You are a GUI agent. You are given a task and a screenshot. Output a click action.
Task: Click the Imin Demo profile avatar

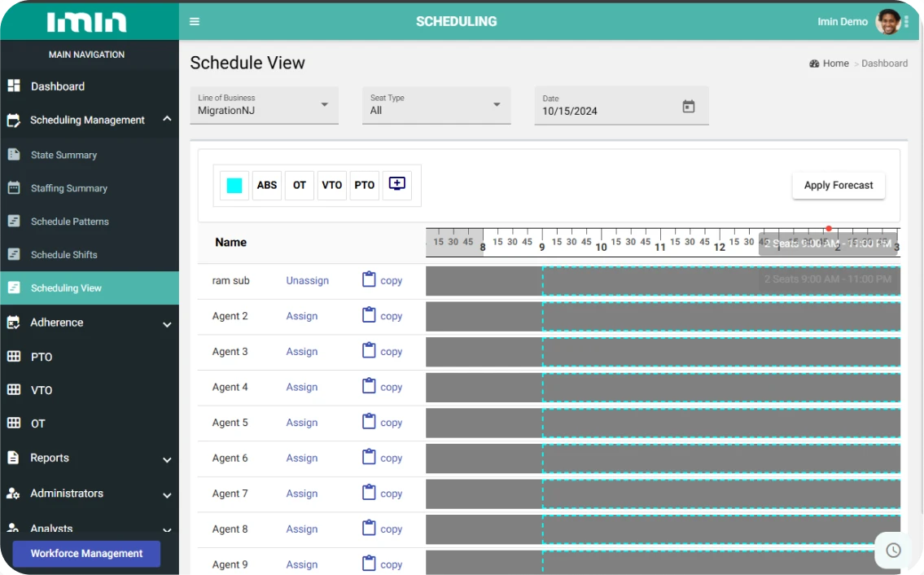pyautogui.click(x=887, y=21)
